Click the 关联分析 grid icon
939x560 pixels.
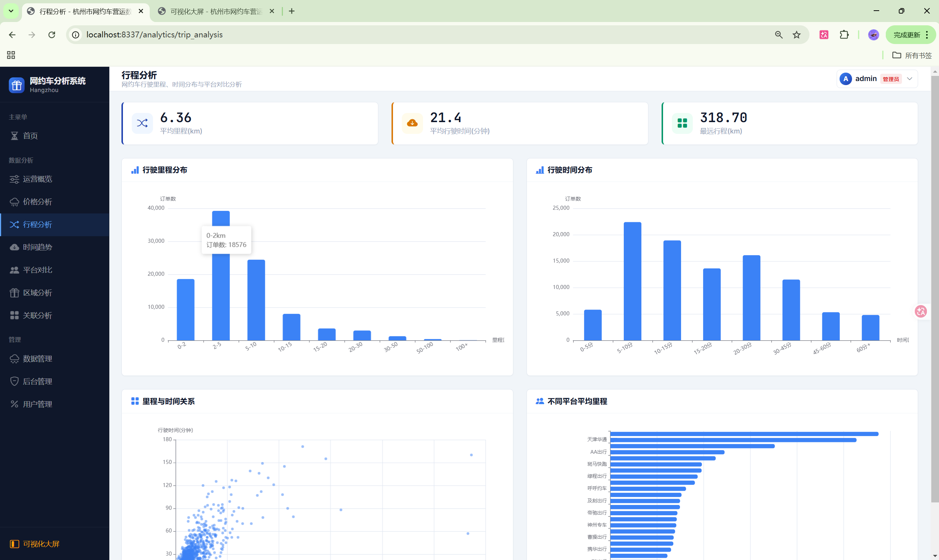[x=14, y=315]
